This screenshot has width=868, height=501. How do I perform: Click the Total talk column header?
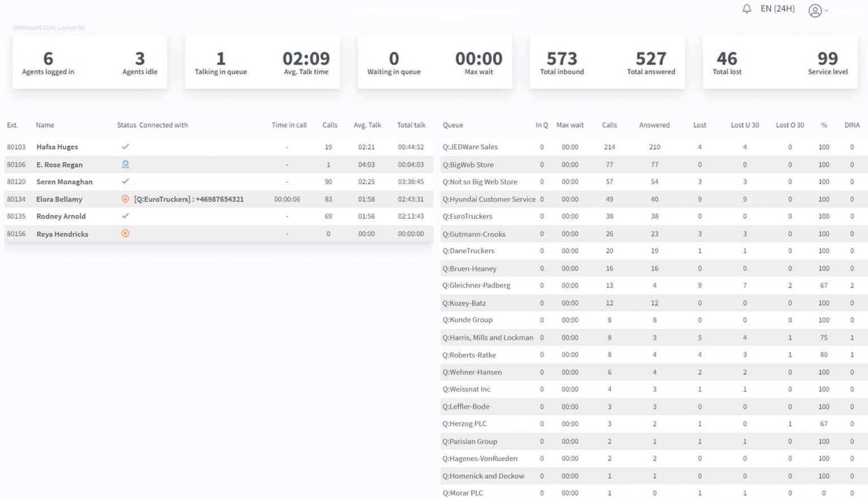[x=411, y=125]
